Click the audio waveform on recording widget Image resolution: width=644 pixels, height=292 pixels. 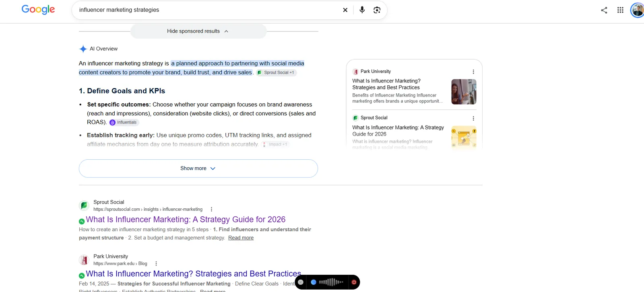pos(331,282)
